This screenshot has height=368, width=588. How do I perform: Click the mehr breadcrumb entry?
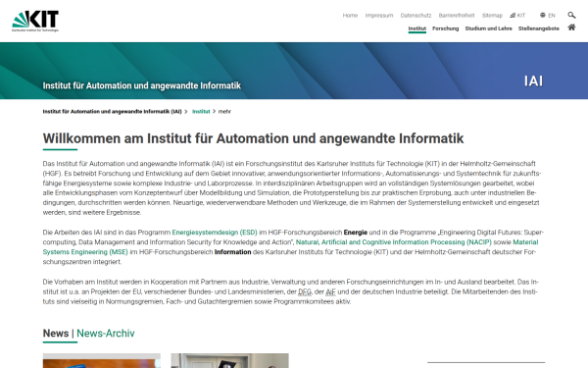click(x=224, y=112)
